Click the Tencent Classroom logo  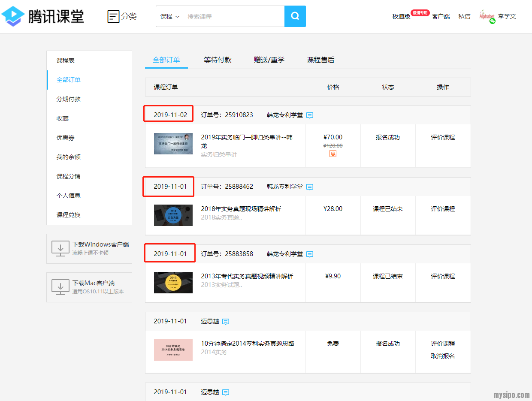42,16
